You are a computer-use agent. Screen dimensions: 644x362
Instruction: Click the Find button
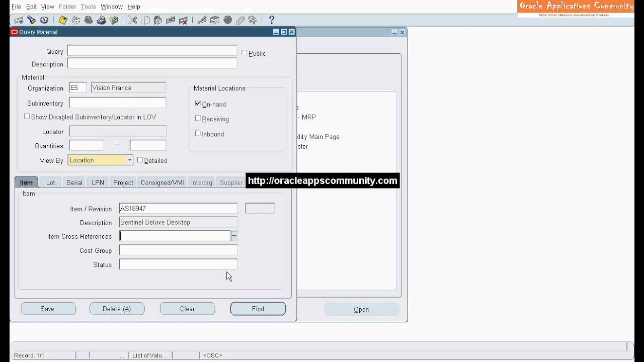click(x=258, y=309)
